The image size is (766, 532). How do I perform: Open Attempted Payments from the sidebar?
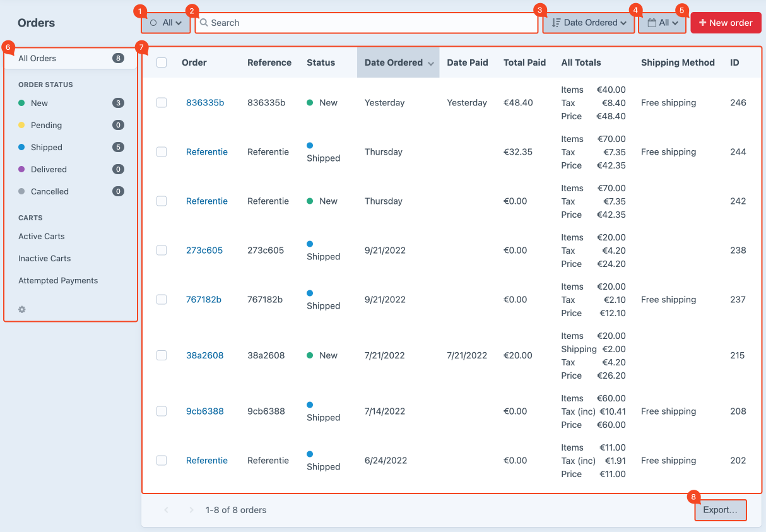58,280
